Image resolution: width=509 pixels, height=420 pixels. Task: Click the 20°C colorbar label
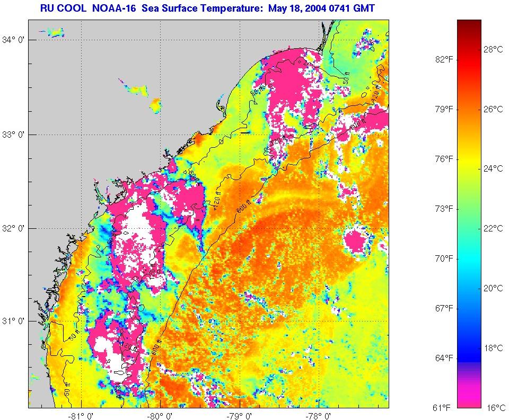(494, 288)
